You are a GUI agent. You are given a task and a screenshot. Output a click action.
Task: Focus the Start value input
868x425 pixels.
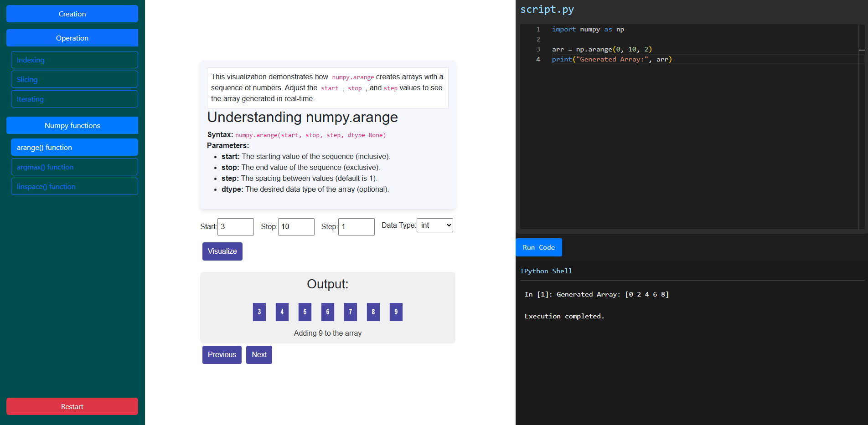coord(235,226)
